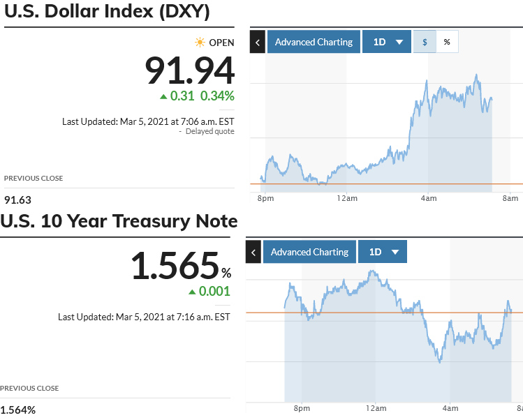Open Advanced Charting for the Dollar Index

tap(314, 42)
